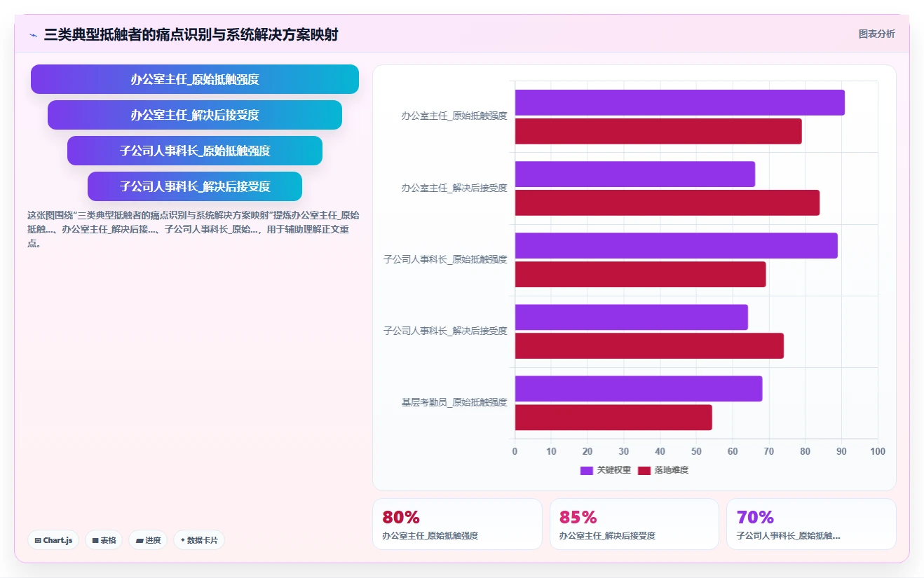The height and width of the screenshot is (578, 924).
Task: Select the 子公司人事科长_解决后接受度 funnel bar
Action: [x=195, y=186]
